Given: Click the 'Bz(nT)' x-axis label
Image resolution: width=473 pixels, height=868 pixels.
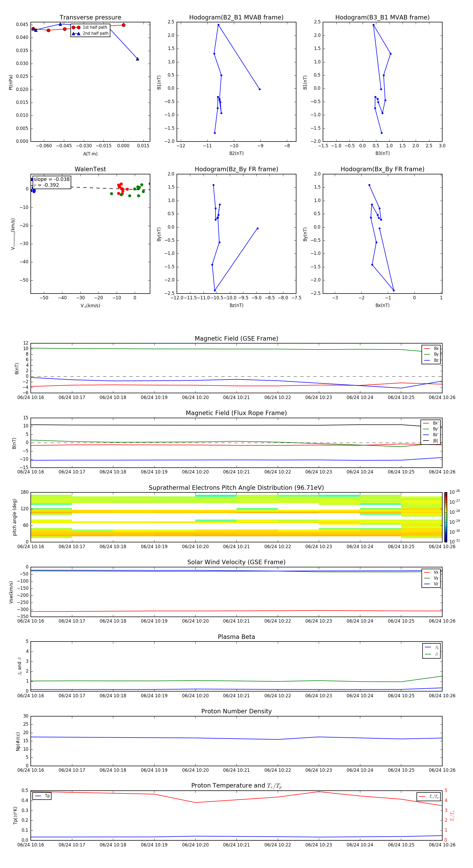Looking at the screenshot, I should click(236, 305).
